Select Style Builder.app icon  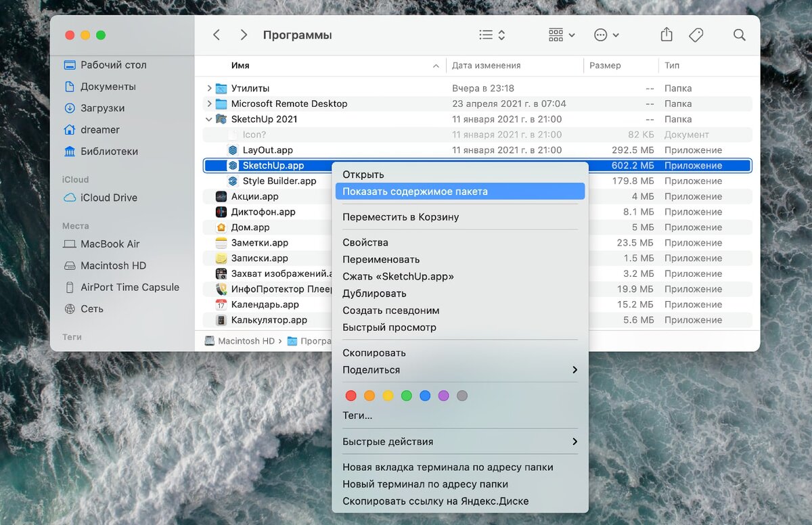tap(233, 181)
